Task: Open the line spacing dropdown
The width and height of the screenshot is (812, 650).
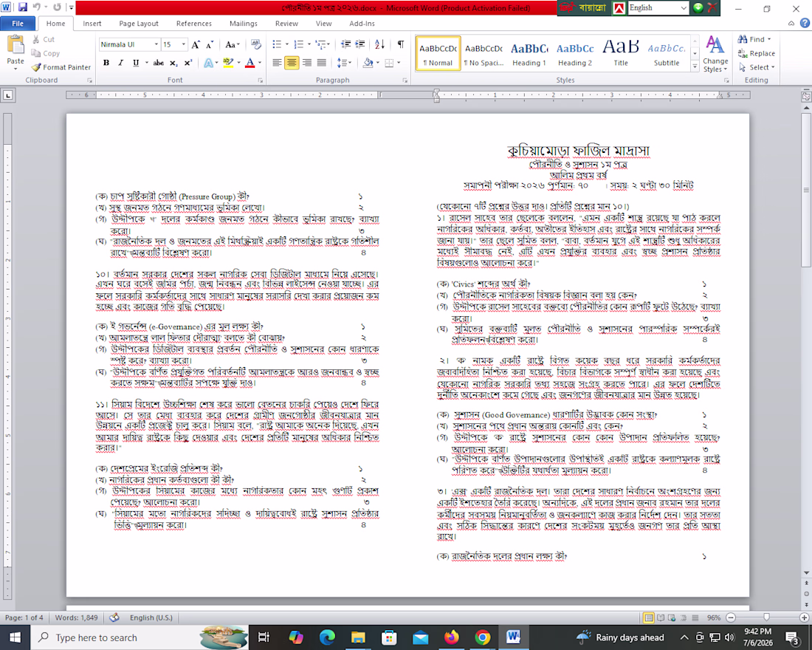Action: click(x=344, y=63)
